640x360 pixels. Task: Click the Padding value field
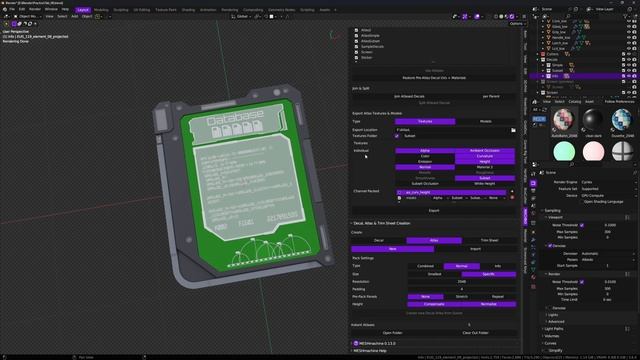click(x=462, y=289)
